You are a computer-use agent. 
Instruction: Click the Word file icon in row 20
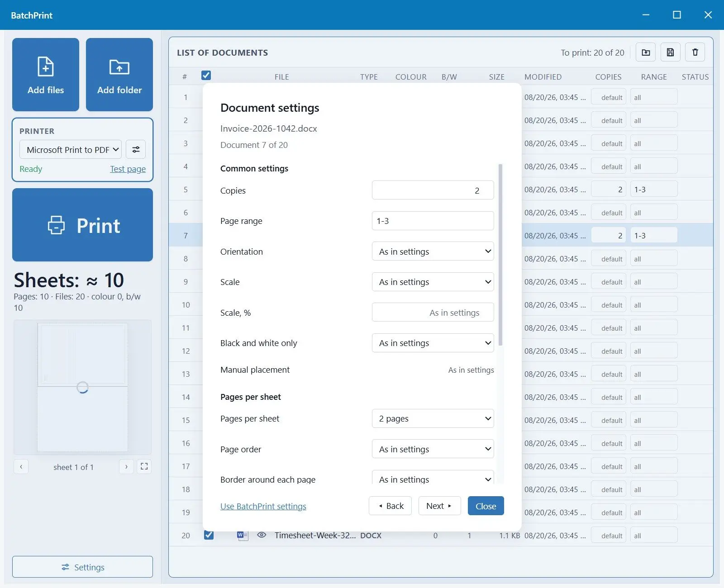pyautogui.click(x=243, y=536)
